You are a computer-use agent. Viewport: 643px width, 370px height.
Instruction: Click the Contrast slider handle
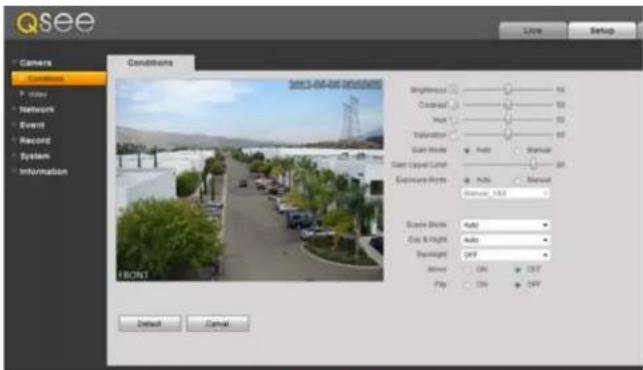coord(508,105)
